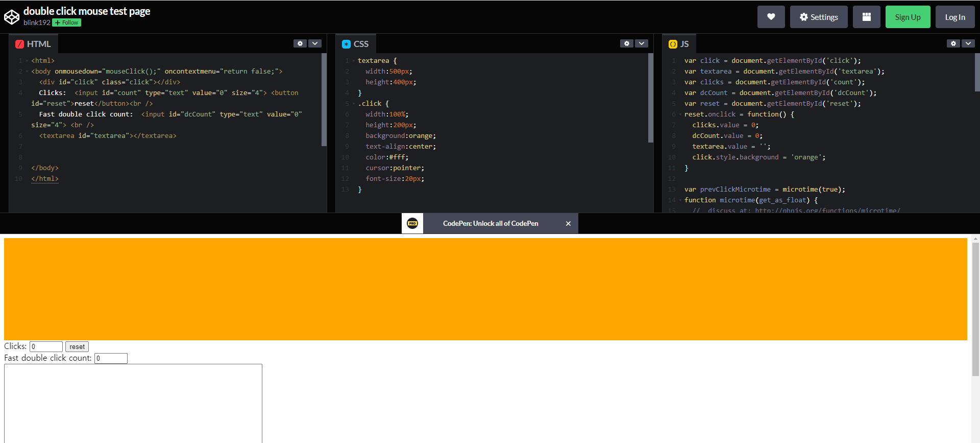This screenshot has width=980, height=443.
Task: Open blink192 author profile link
Action: coord(37,22)
